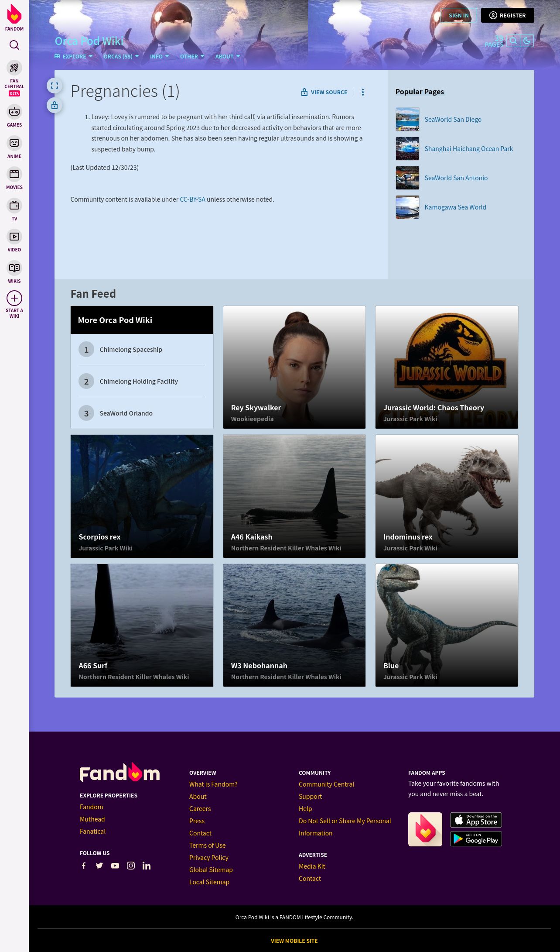Expand page to full width icon

coord(55,86)
